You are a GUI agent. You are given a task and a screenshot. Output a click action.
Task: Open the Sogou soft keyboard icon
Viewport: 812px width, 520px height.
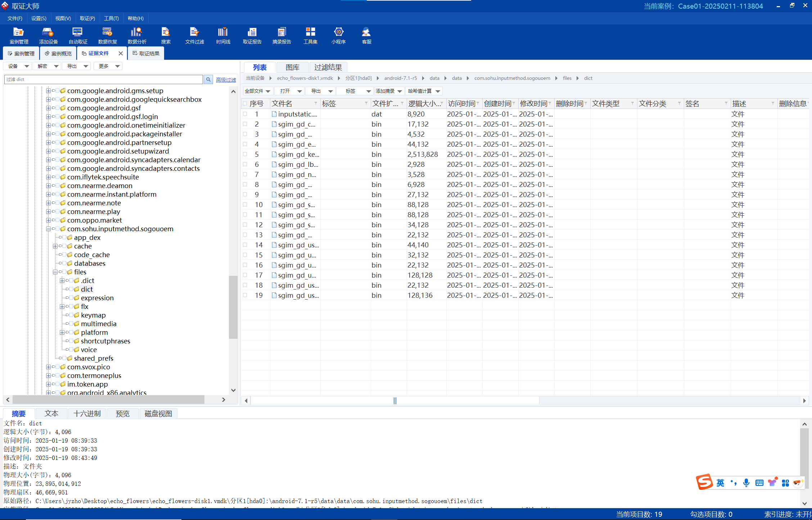pyautogui.click(x=759, y=483)
